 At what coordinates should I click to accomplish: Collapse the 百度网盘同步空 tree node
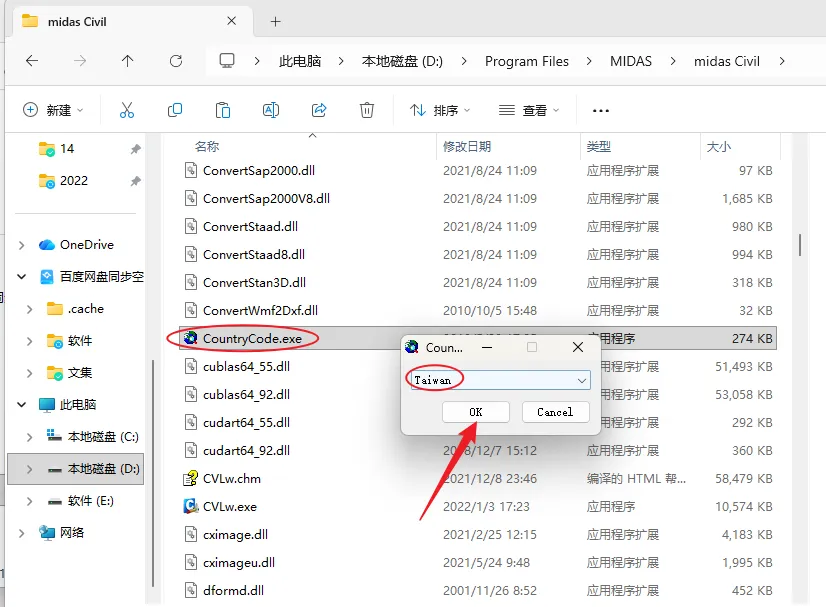tap(22, 277)
